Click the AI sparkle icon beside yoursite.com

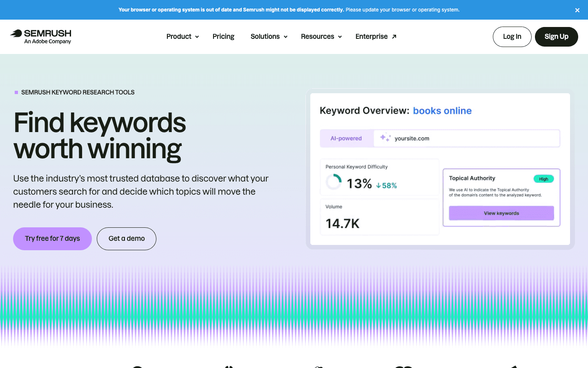tap(385, 138)
